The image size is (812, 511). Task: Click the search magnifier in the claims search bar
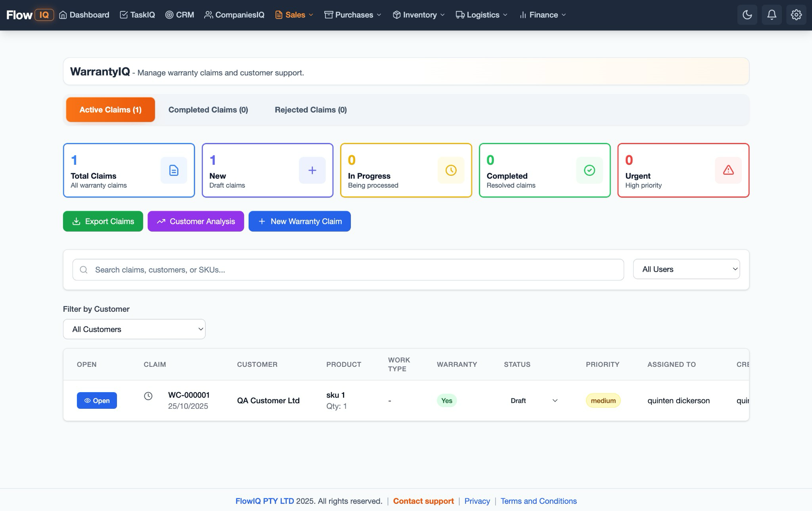point(84,269)
